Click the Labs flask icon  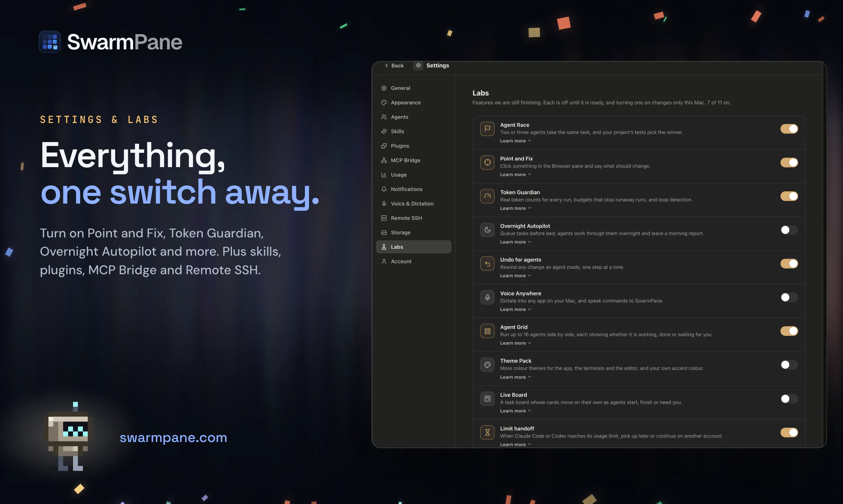pyautogui.click(x=384, y=247)
